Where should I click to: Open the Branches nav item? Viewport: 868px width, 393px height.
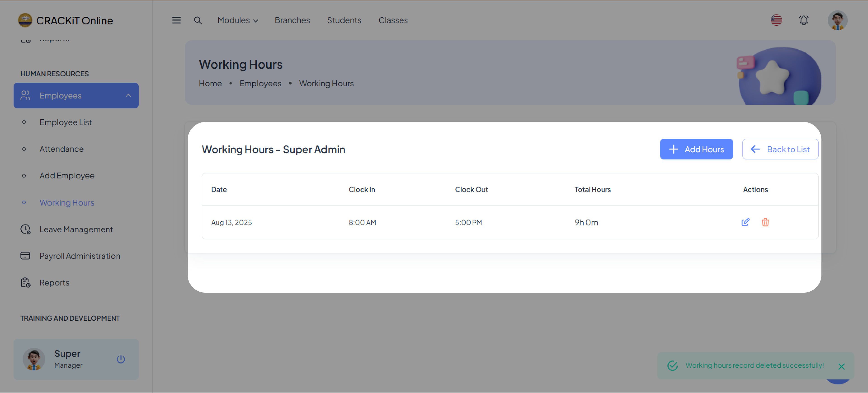point(292,20)
